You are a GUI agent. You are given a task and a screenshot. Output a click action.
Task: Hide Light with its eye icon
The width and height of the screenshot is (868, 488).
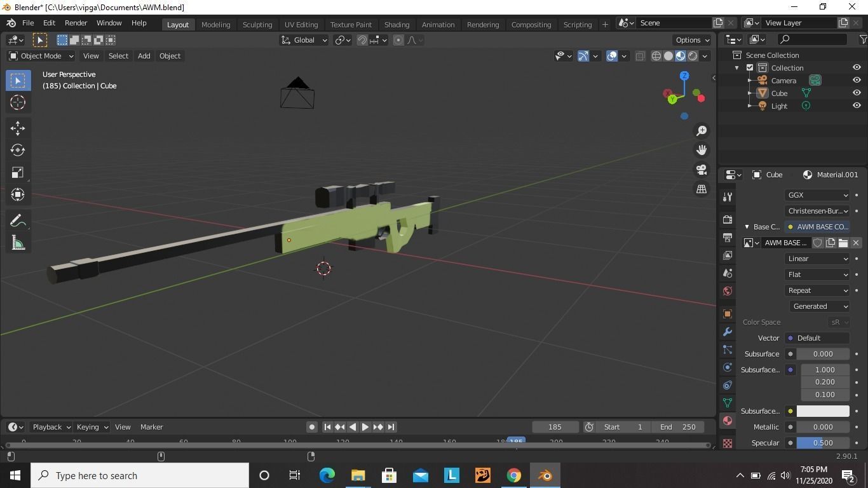[857, 106]
